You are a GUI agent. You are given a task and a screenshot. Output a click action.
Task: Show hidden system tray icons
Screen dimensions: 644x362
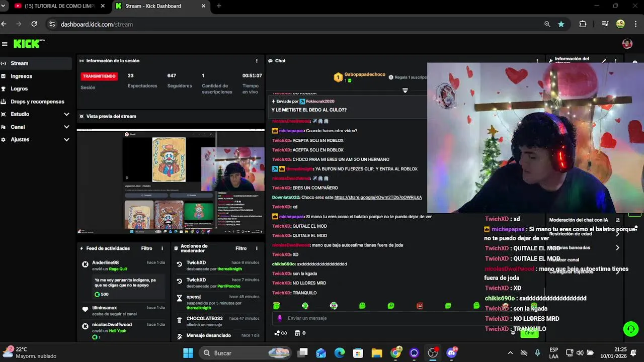510,353
